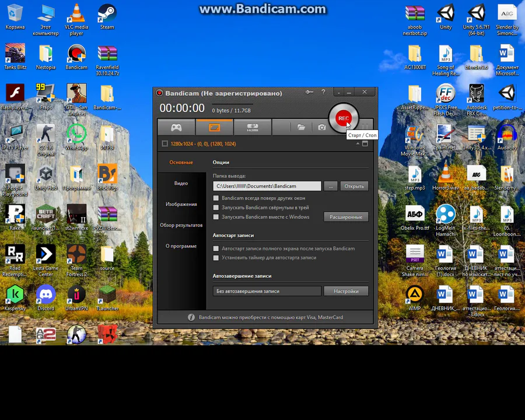Select the Unity Hub desktop icon
This screenshot has height=420, width=525.
coord(45,177)
